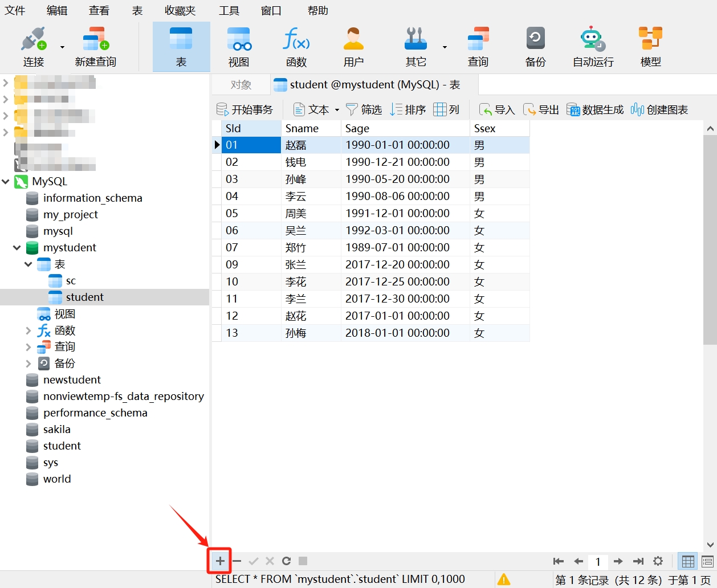This screenshot has height=588, width=717.
Task: Click the refresh icon in bottom bar
Action: click(287, 561)
